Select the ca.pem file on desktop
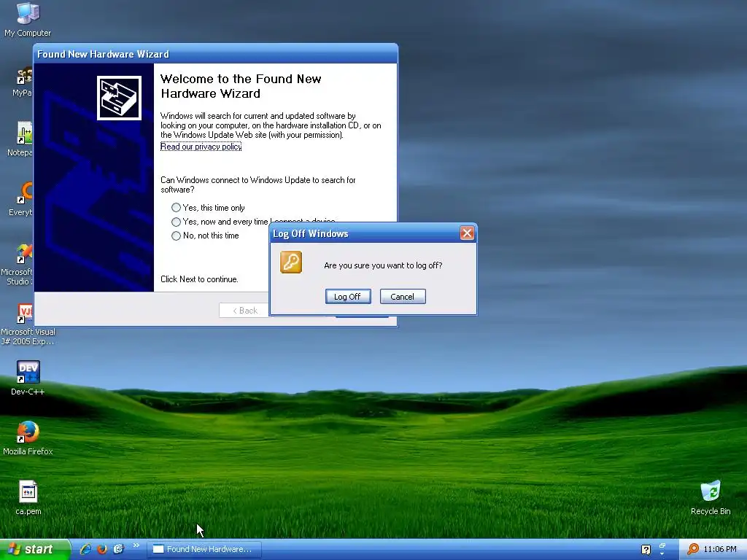The image size is (747, 560). (x=28, y=497)
